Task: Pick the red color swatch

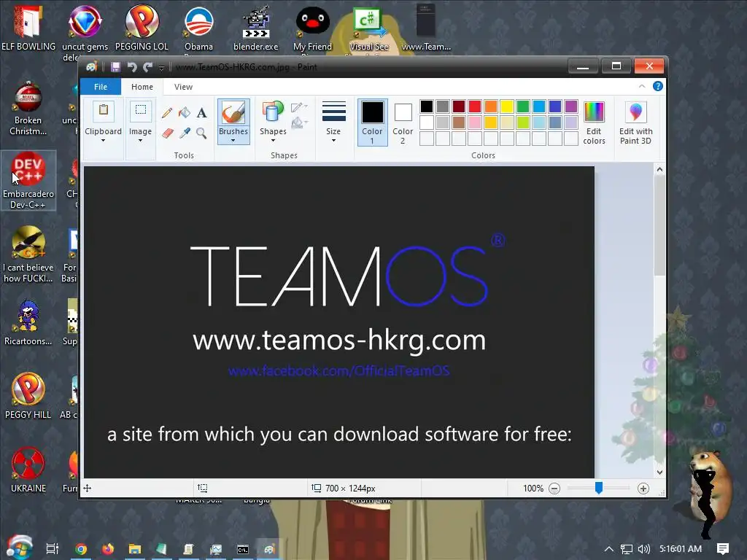Action: click(x=474, y=106)
